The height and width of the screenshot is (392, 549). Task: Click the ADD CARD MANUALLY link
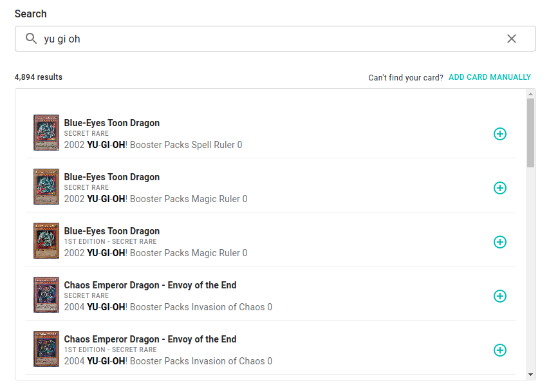(x=489, y=77)
